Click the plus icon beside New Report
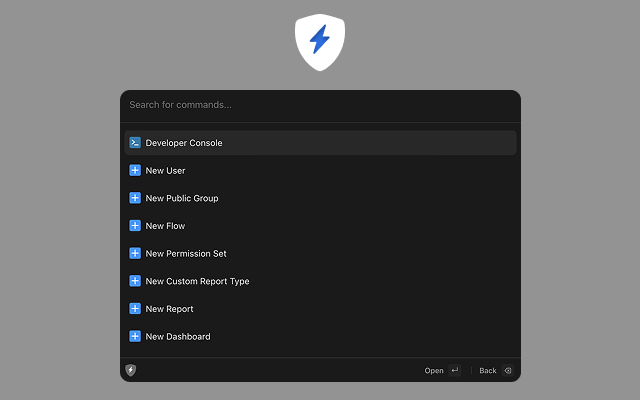This screenshot has width=640, height=400. [135, 309]
